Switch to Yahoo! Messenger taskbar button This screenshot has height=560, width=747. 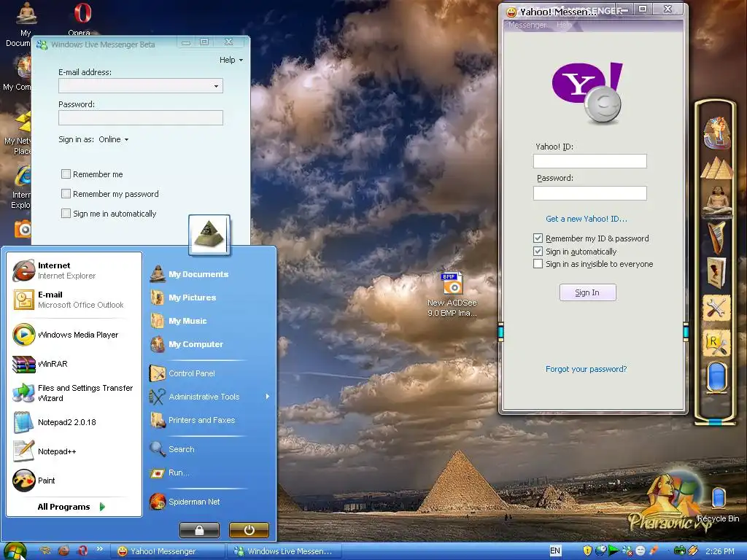click(167, 551)
